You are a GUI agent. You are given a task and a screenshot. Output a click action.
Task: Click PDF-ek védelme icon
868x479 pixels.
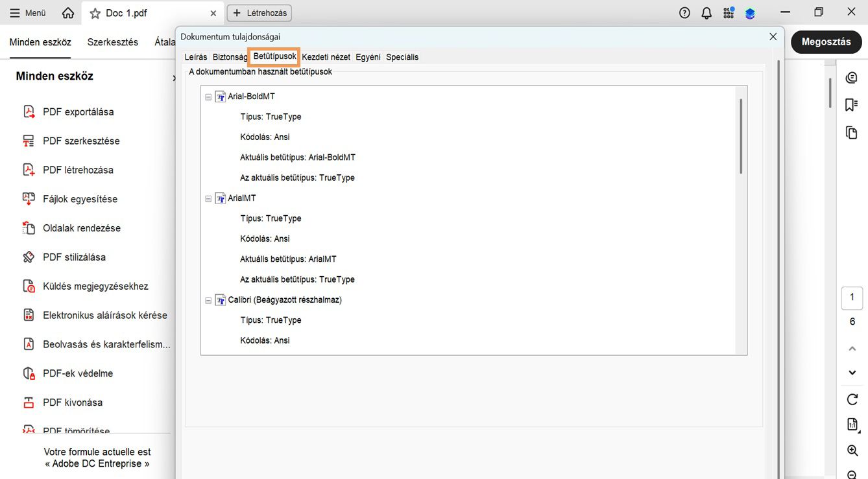[29, 373]
